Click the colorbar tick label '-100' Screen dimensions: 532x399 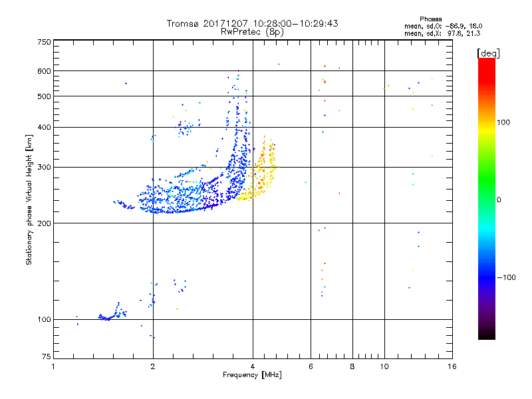506,277
